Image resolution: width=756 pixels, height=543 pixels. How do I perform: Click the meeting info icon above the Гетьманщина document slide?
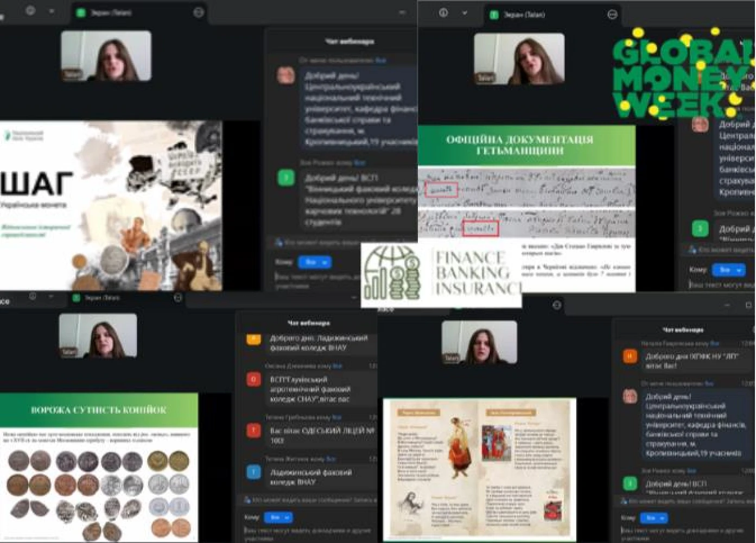coord(443,13)
